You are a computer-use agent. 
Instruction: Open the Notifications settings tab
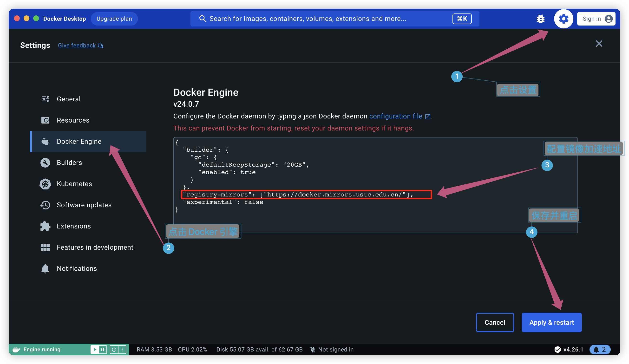88,269
